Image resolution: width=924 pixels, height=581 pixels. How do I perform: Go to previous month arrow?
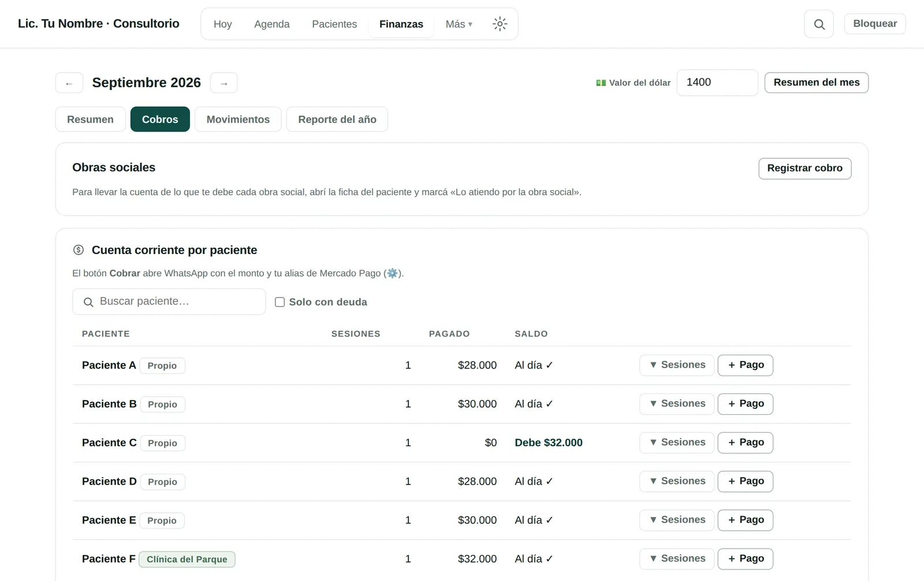(69, 83)
